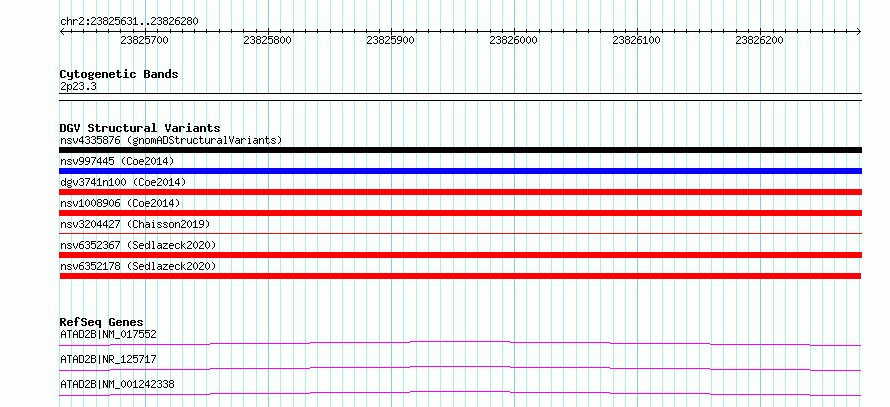Image resolution: width=890 pixels, height=407 pixels.
Task: Click the red nsv1008906 variant bar
Action: [460, 213]
